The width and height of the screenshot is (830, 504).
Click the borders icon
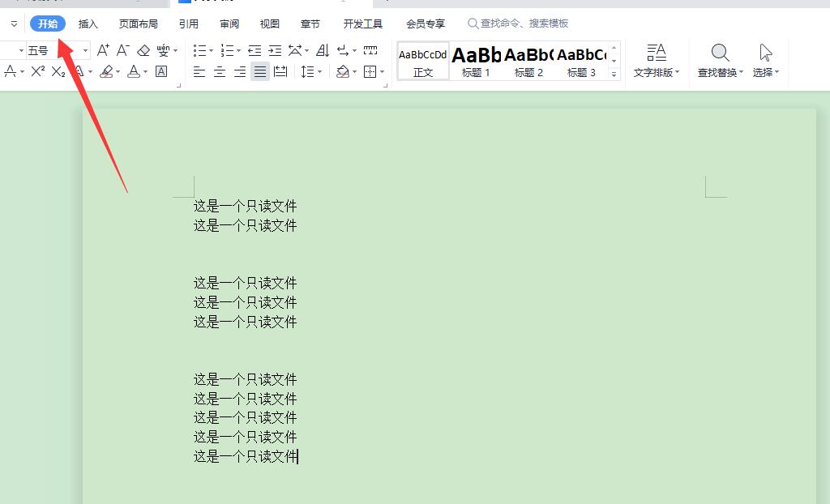pos(370,71)
